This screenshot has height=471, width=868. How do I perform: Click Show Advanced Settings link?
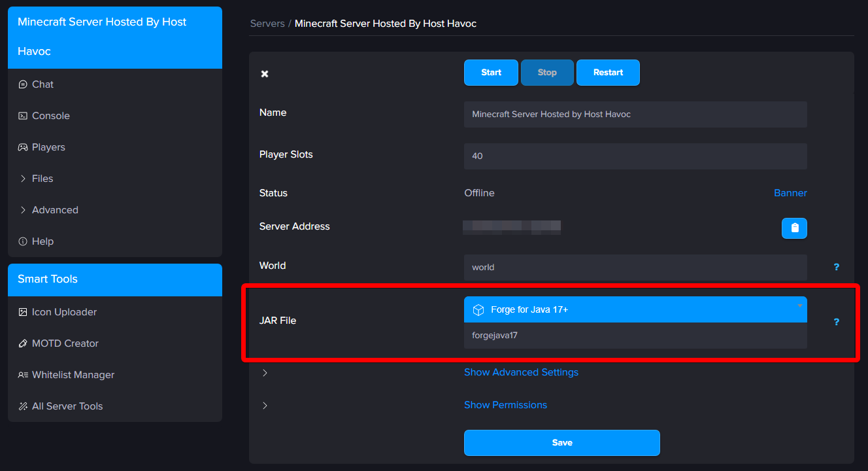[521, 372]
